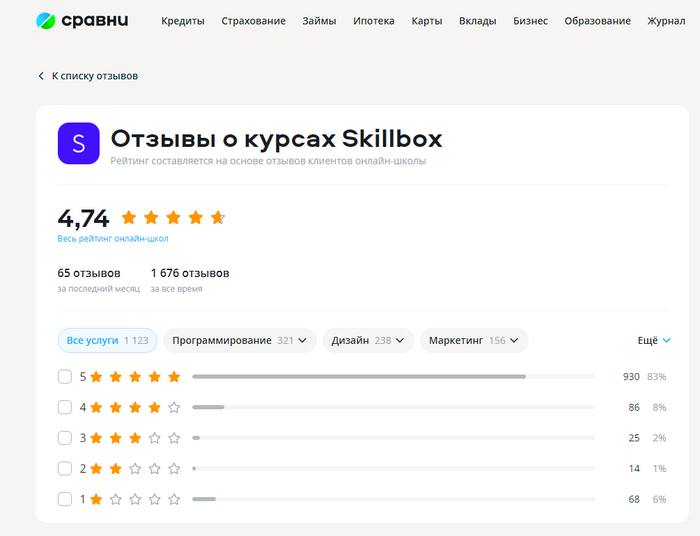The image size is (700, 536).
Task: Click the heading Отзывы о курсах Skillbox
Action: click(x=276, y=139)
